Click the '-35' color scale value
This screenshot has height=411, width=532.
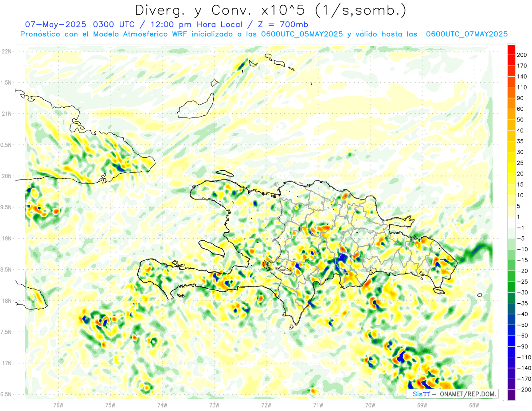[523, 303]
